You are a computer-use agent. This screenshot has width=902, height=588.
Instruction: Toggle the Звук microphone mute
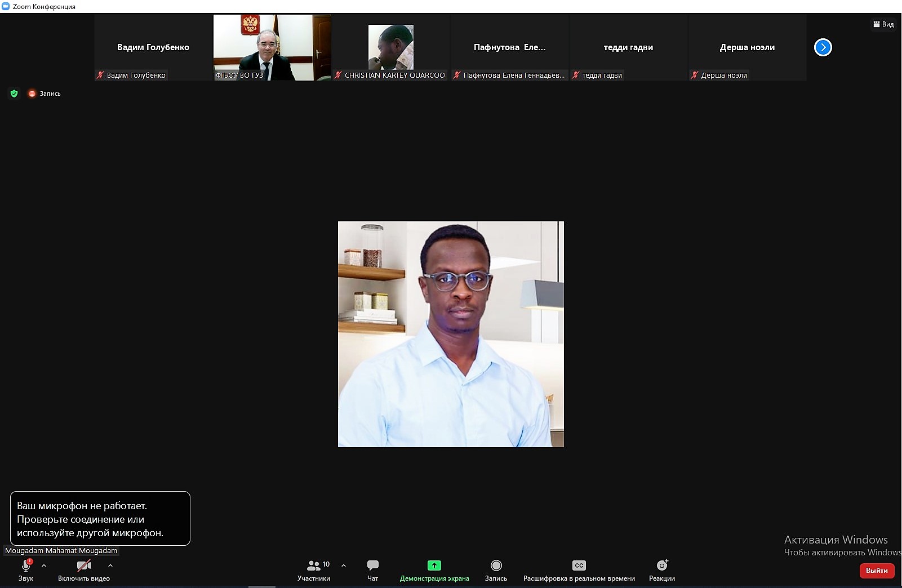pyautogui.click(x=26, y=570)
